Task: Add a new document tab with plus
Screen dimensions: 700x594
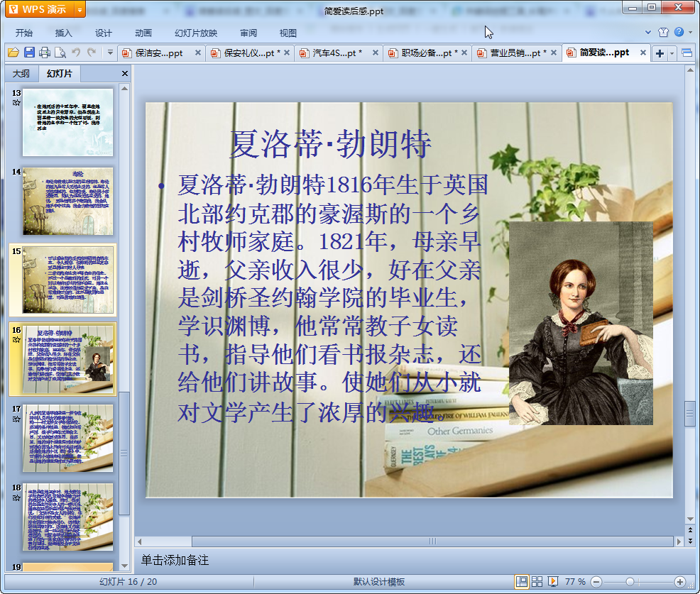Action: [660, 53]
